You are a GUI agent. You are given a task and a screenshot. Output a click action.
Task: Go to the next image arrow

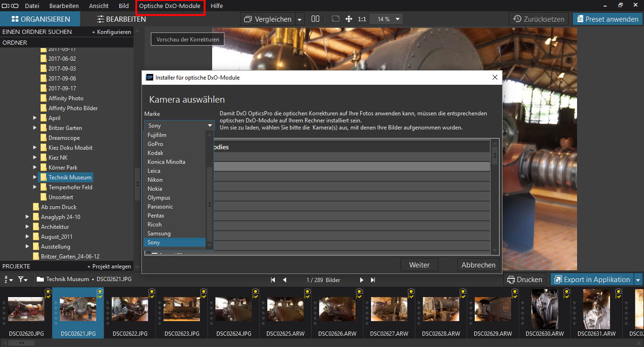(x=362, y=280)
